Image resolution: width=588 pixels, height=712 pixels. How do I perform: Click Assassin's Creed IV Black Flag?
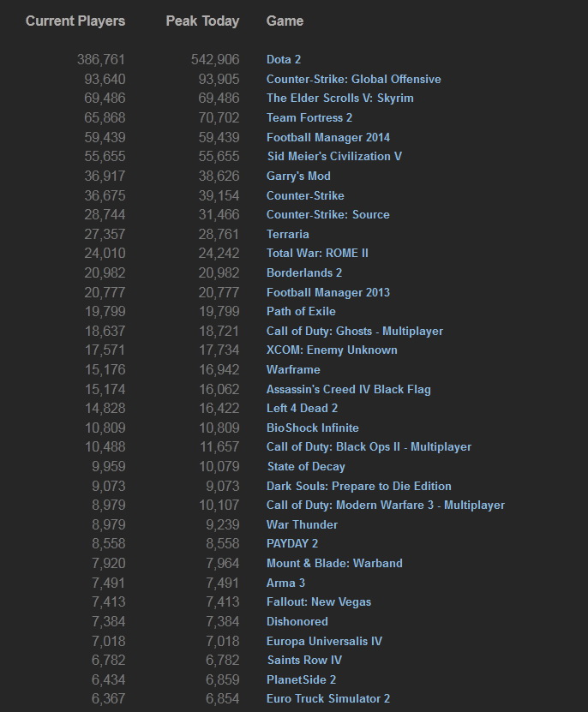tap(348, 389)
